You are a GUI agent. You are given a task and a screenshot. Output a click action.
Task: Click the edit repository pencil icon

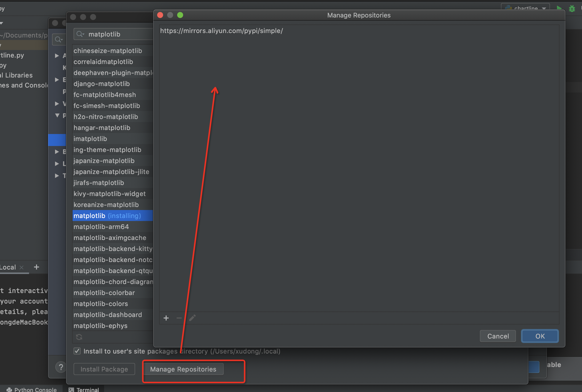point(192,318)
